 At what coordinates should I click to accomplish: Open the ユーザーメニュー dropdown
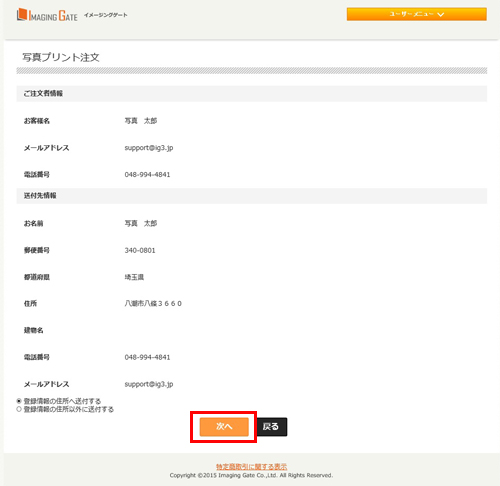pos(417,14)
